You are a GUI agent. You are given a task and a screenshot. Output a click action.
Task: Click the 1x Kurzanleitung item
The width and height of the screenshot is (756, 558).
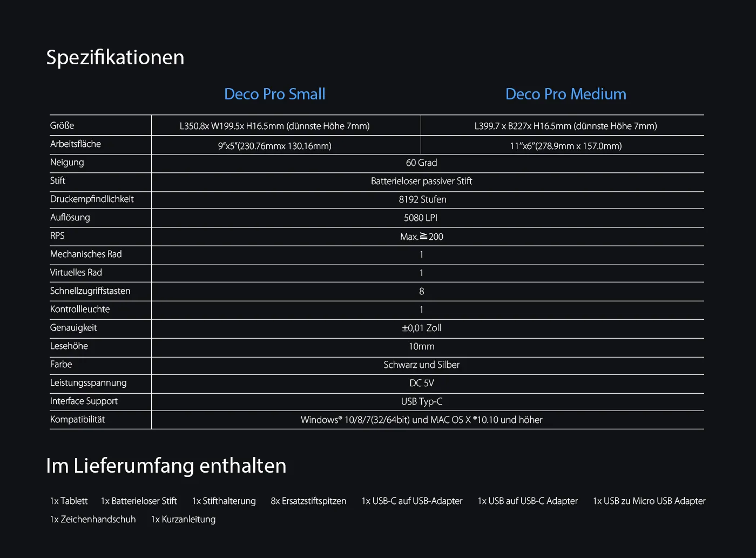[x=183, y=519]
